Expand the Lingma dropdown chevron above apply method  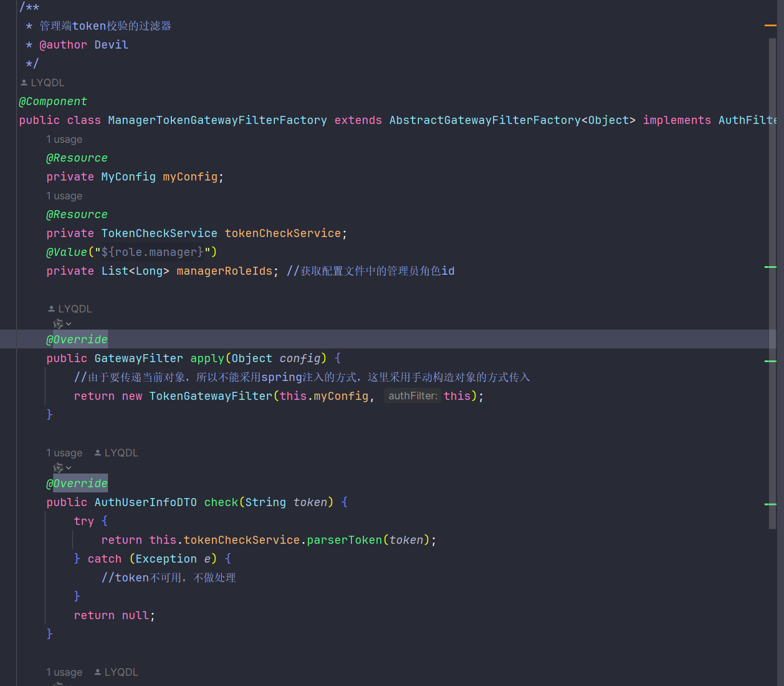tap(69, 324)
